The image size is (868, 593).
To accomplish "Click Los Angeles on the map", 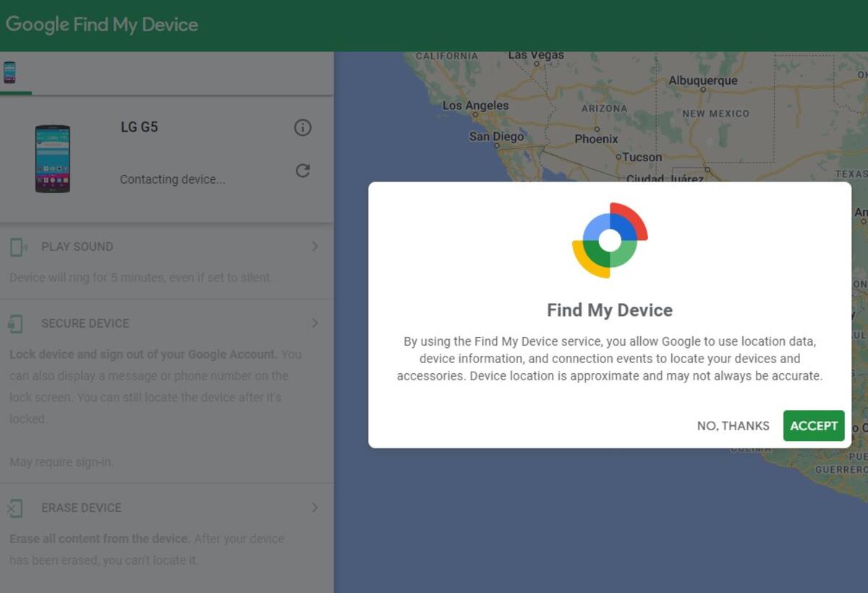I will pos(475,106).
